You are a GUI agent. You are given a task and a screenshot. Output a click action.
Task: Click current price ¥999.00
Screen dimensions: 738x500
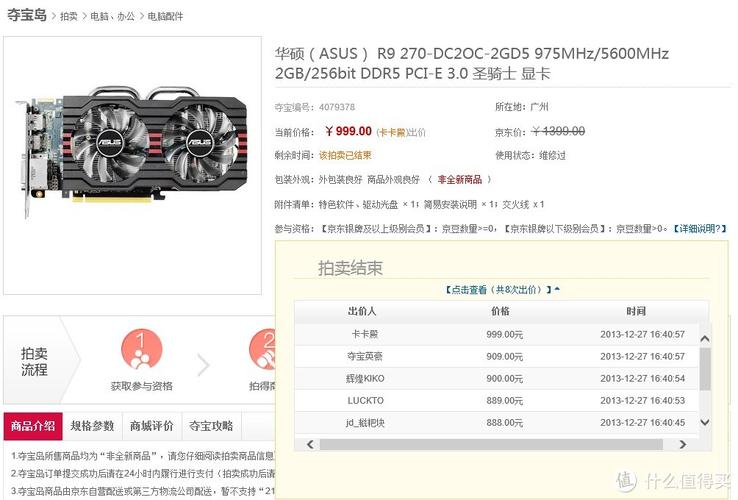click(348, 131)
